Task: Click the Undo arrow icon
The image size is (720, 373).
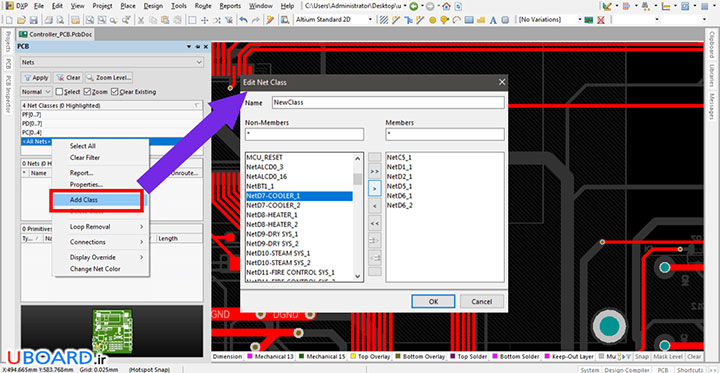Action: pos(243,20)
